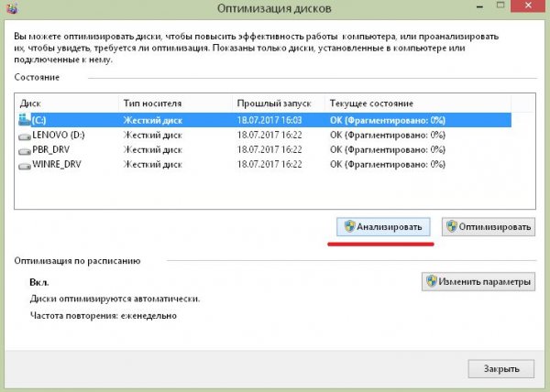Minimize the Оптимизация дисков window
This screenshot has height=392, width=550.
click(479, 6)
